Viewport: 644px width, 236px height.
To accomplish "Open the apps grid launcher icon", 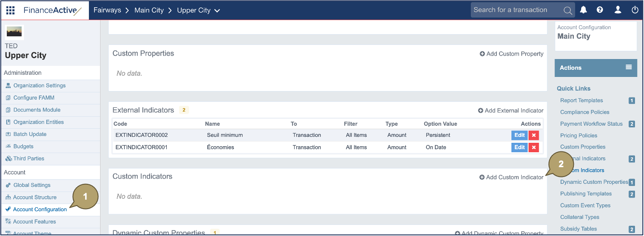I will click(x=10, y=10).
